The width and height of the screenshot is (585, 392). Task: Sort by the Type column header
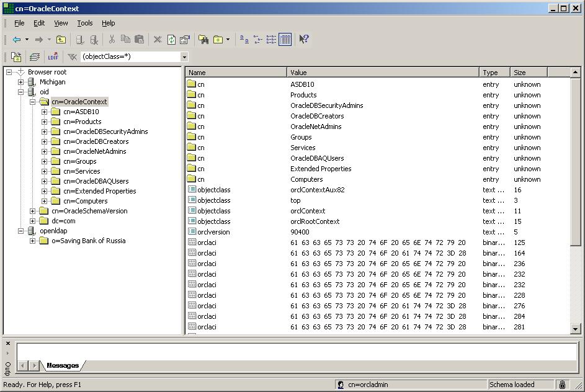click(494, 73)
